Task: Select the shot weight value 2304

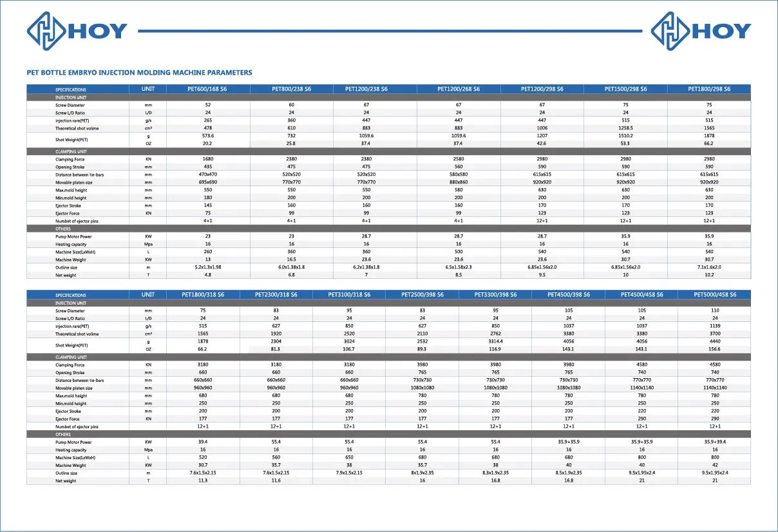Action: click(276, 341)
